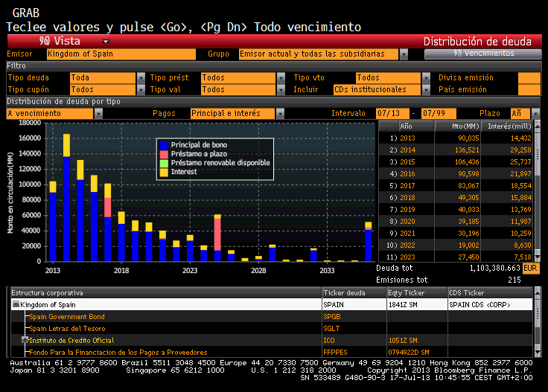Click the Divisa emisión input field
Viewport: 548px width, 392px height.
click(529, 78)
